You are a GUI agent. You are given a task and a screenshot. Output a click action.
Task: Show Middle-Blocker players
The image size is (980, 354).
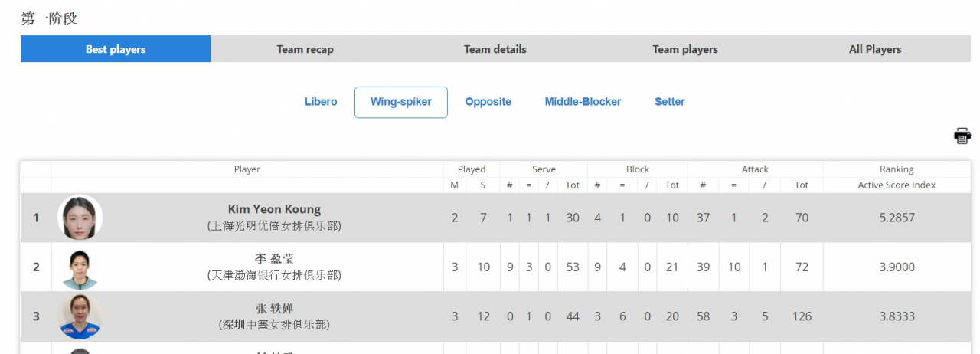(x=583, y=102)
